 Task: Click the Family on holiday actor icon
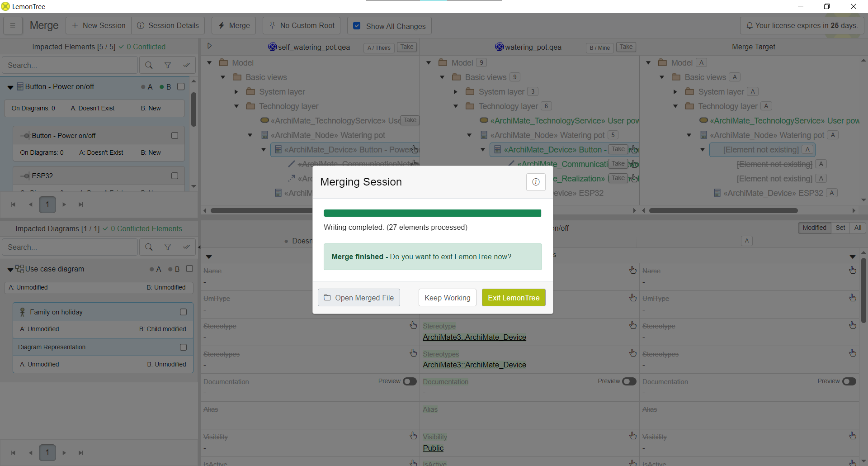click(x=22, y=312)
